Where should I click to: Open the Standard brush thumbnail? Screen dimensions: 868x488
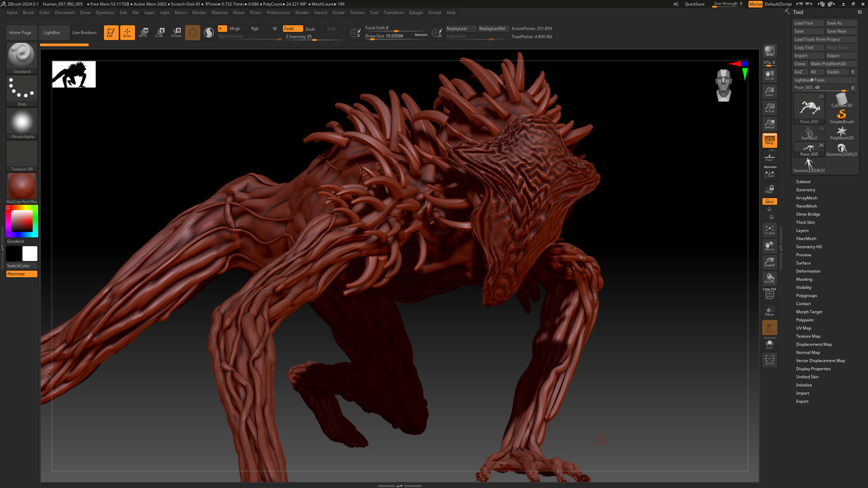tap(21, 56)
